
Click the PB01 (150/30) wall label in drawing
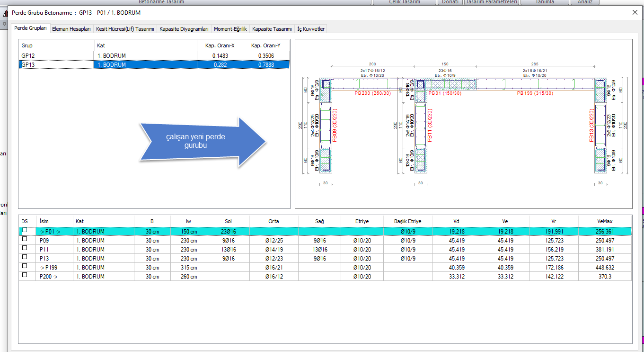tap(444, 94)
